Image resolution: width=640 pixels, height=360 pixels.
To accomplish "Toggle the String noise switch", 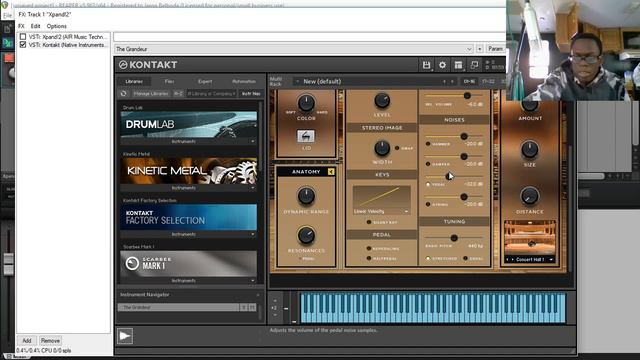I will point(428,204).
